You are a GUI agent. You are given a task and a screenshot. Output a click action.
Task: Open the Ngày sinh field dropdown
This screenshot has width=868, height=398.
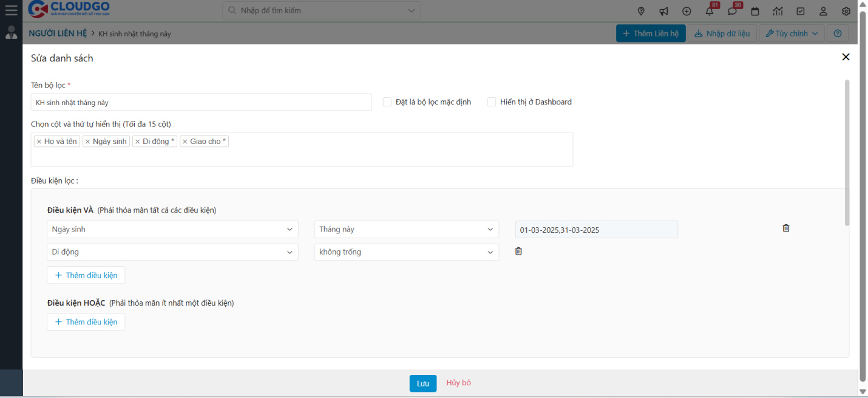(172, 229)
